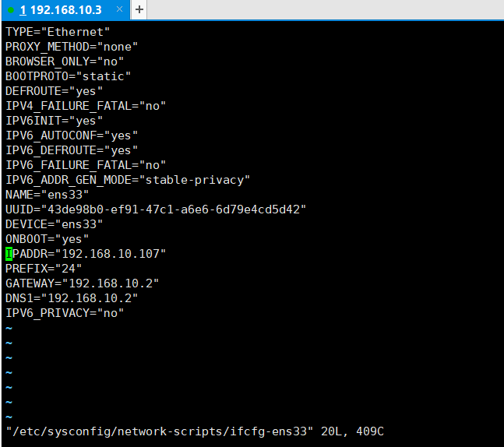Click the IPADDR value 192.168.10.107
Image resolution: width=504 pixels, height=447 pixels.
[111, 254]
